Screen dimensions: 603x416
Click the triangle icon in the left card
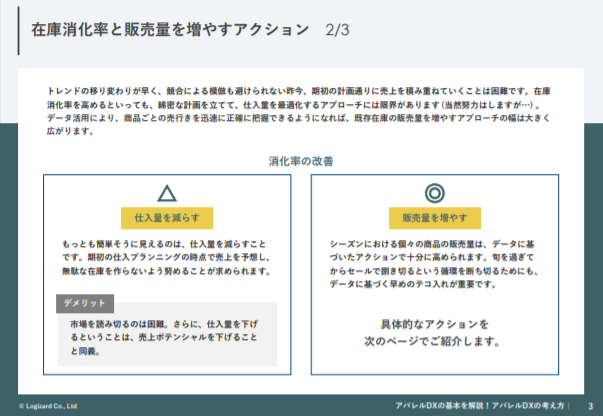tap(167, 193)
